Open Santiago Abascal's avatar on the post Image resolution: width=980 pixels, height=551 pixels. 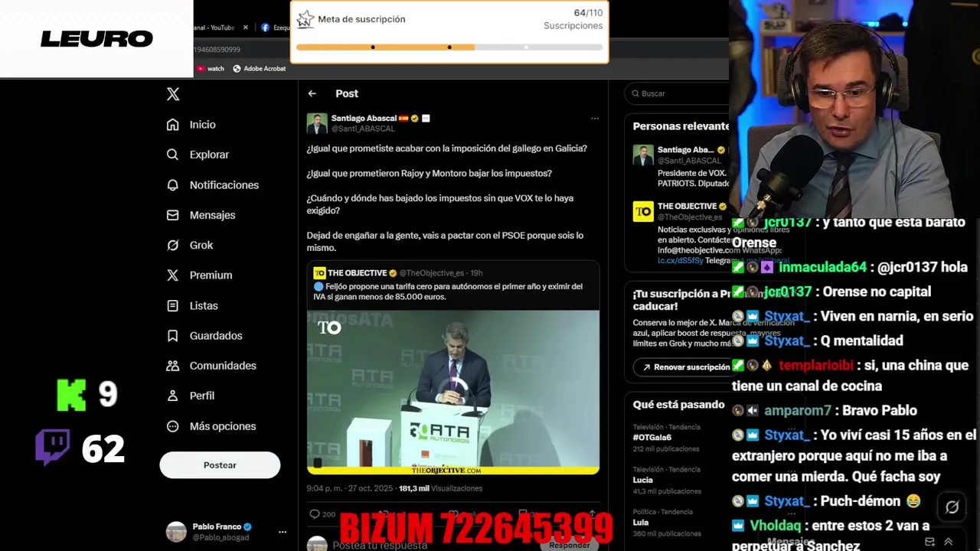coord(317,123)
